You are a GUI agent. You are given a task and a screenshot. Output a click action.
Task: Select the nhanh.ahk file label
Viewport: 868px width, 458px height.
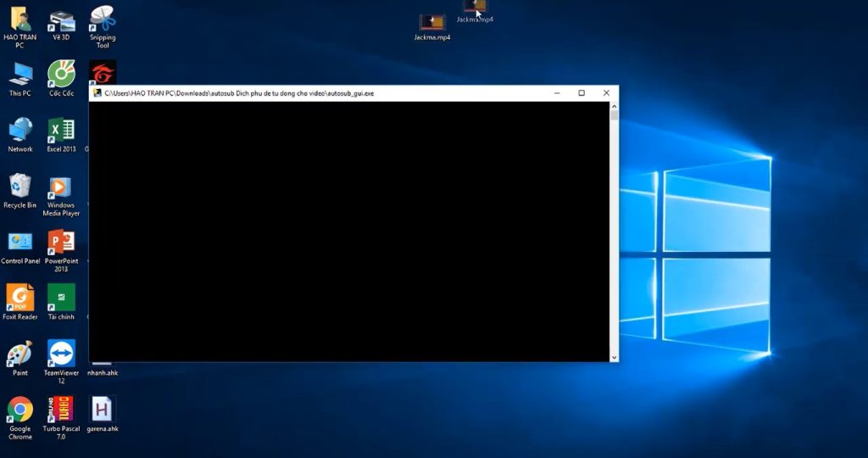[x=103, y=372]
